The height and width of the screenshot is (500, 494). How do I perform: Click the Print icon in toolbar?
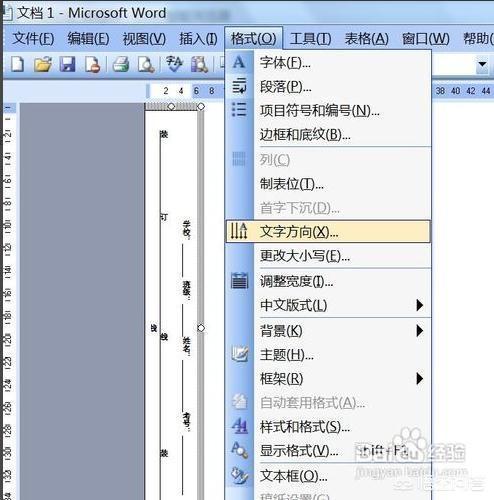[121, 64]
